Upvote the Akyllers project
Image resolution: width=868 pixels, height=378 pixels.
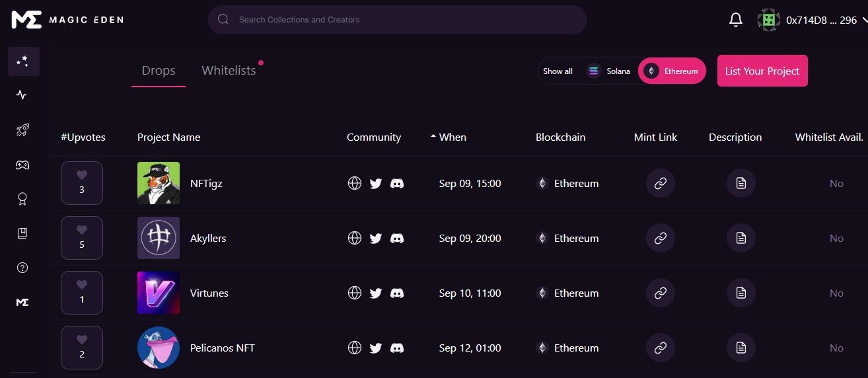click(x=82, y=238)
